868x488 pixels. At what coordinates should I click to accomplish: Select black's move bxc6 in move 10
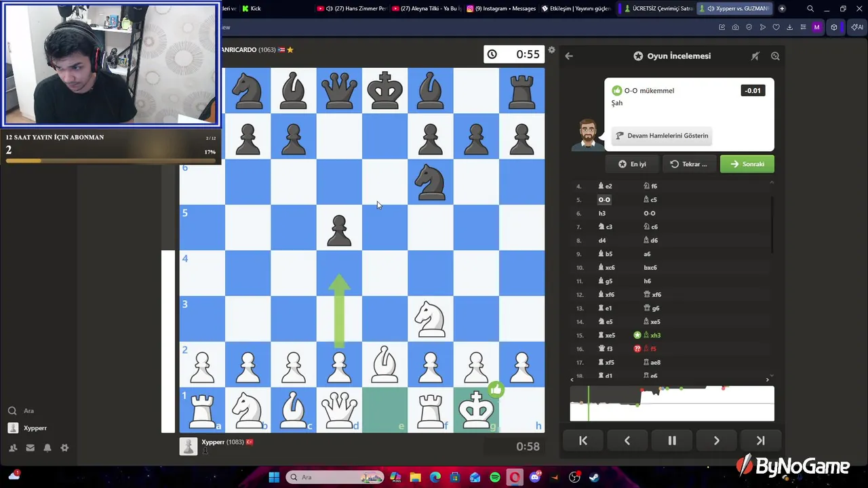pos(650,268)
